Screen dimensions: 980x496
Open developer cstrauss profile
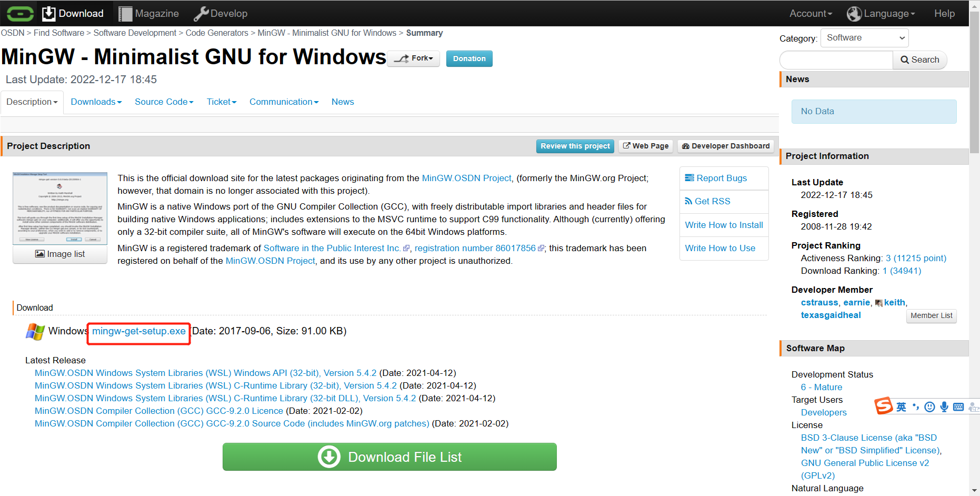pos(819,302)
